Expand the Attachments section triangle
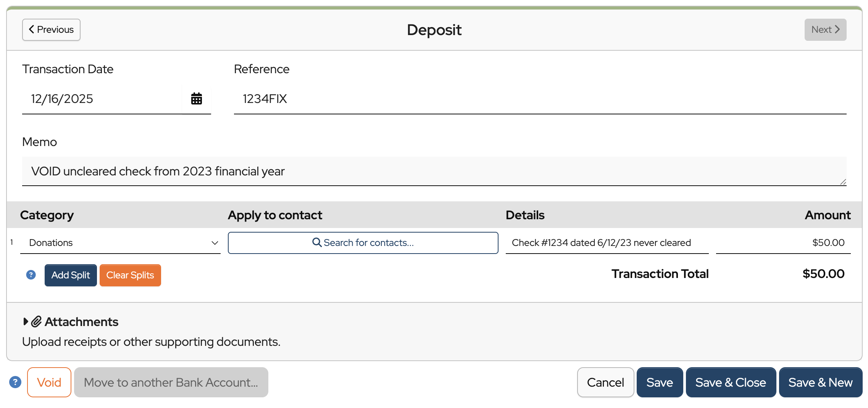This screenshot has width=868, height=408. tap(26, 322)
